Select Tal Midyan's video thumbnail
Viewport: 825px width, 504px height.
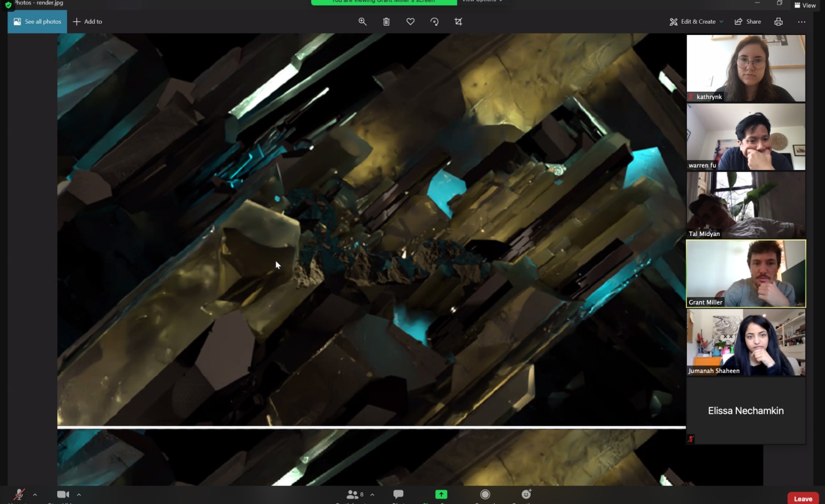point(746,205)
